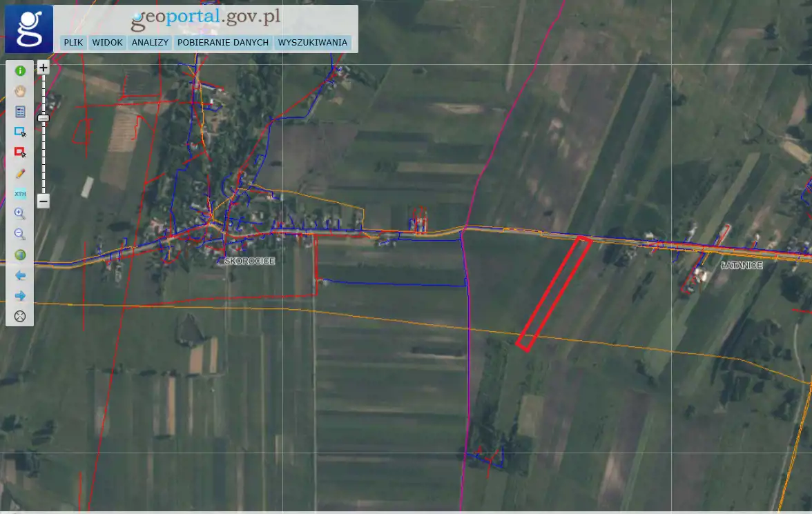Select the blue rectangle selection tool

(20, 132)
